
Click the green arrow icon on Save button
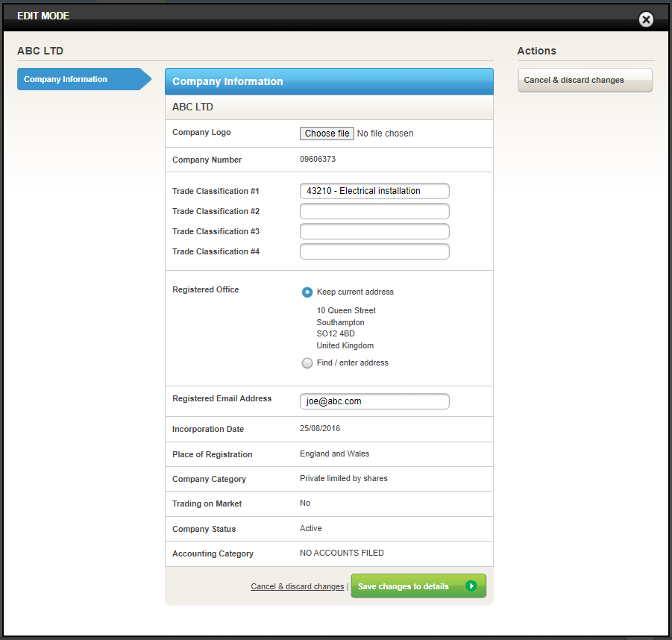pyautogui.click(x=471, y=586)
